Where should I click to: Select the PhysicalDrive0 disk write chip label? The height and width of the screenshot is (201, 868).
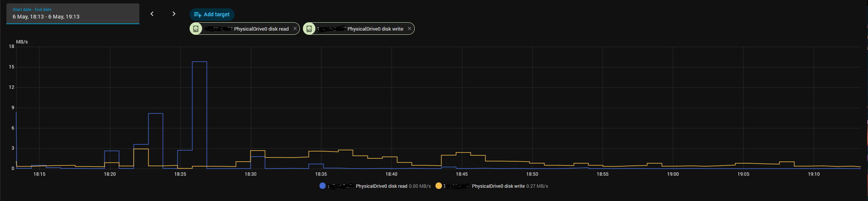pyautogui.click(x=375, y=29)
